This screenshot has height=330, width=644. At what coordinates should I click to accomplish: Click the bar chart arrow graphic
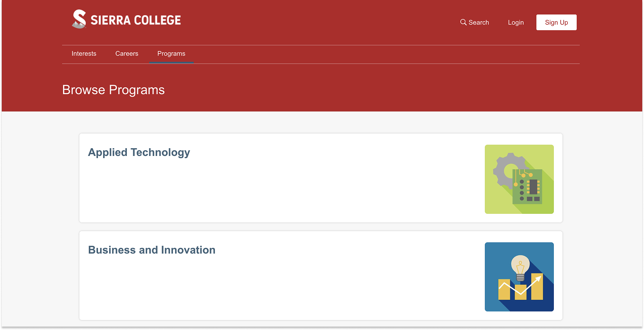(x=520, y=287)
